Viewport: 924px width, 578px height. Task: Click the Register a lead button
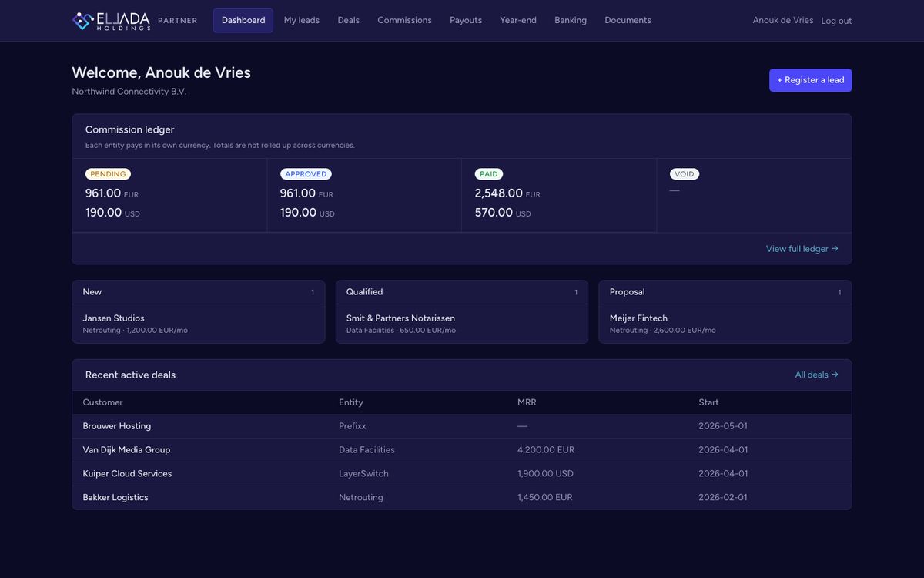[x=810, y=80]
